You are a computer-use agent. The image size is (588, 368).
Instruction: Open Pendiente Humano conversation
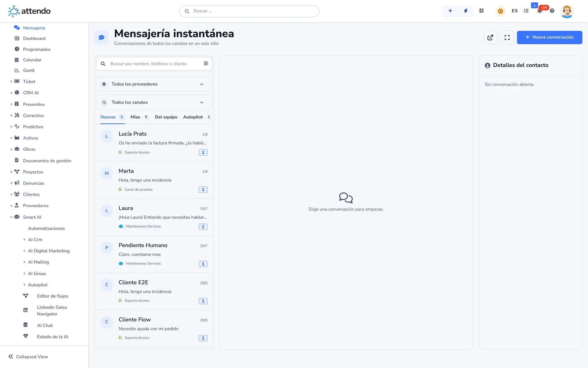coord(154,254)
